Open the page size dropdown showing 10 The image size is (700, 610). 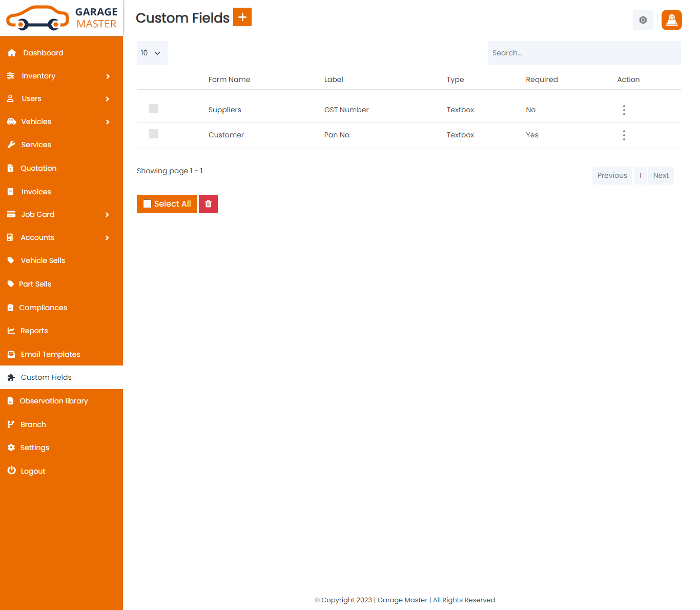[x=152, y=53]
